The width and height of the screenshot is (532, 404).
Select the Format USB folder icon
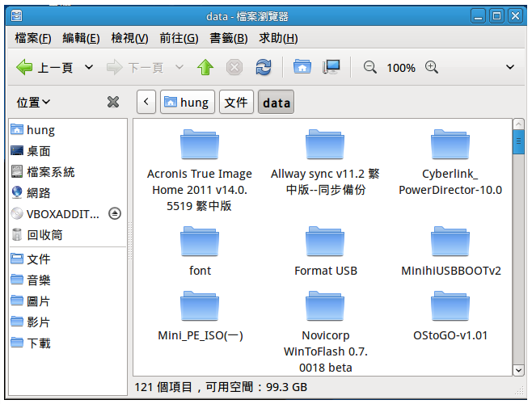pos(325,241)
